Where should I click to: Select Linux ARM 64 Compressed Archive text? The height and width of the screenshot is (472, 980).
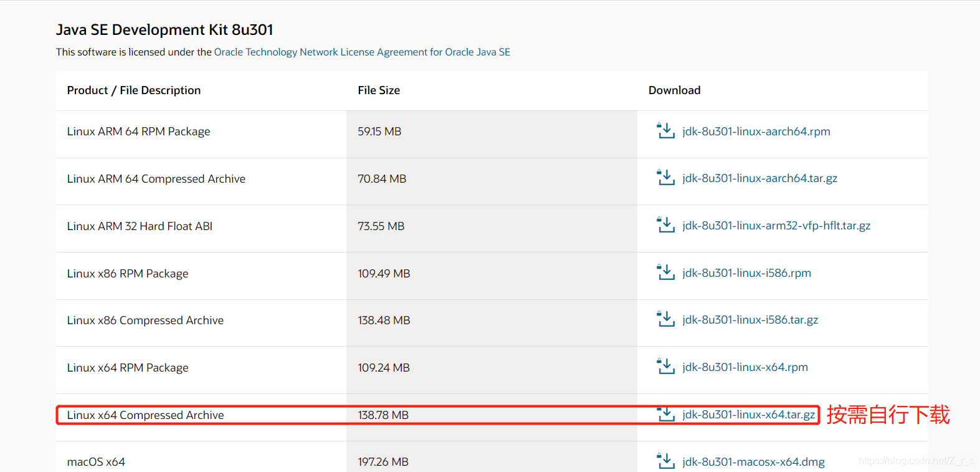pos(156,179)
